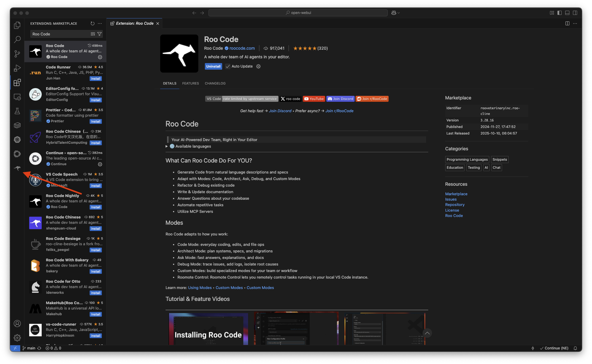This screenshot has width=592, height=364.
Task: Open the star rating (320) reviews
Action: tap(310, 48)
